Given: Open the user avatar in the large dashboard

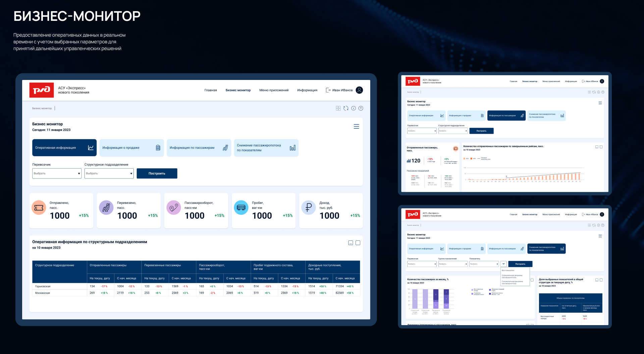Looking at the screenshot, I should tap(359, 90).
